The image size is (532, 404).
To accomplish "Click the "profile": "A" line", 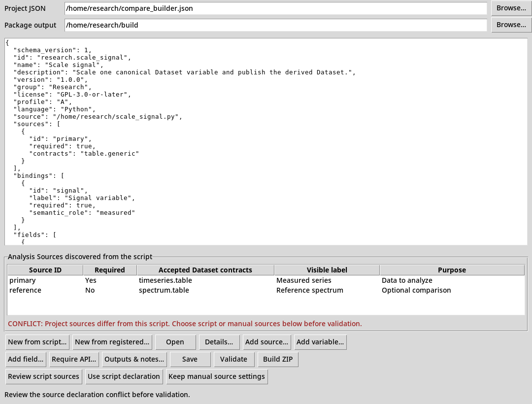I will 42,102.
